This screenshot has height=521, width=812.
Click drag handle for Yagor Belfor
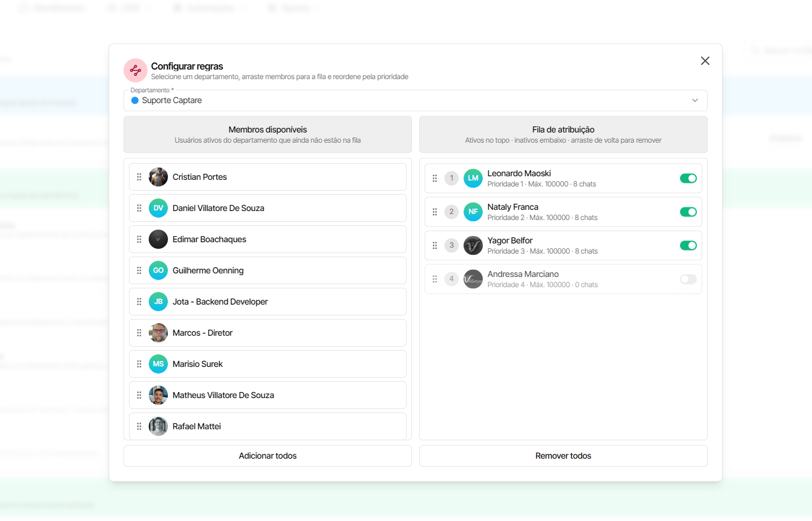click(435, 245)
